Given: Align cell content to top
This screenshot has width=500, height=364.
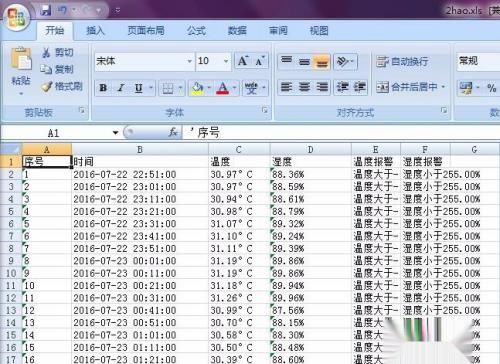Looking at the screenshot, I should [x=286, y=61].
